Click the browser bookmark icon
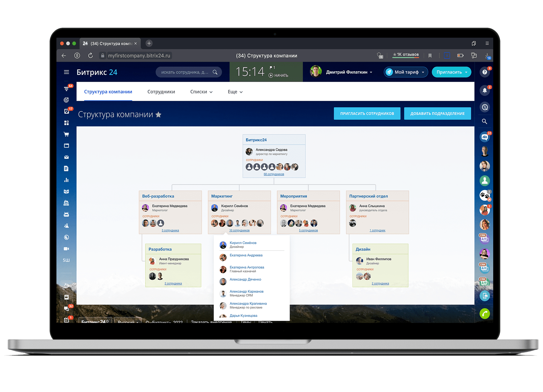Screen dimensions: 543x392 pos(430,55)
